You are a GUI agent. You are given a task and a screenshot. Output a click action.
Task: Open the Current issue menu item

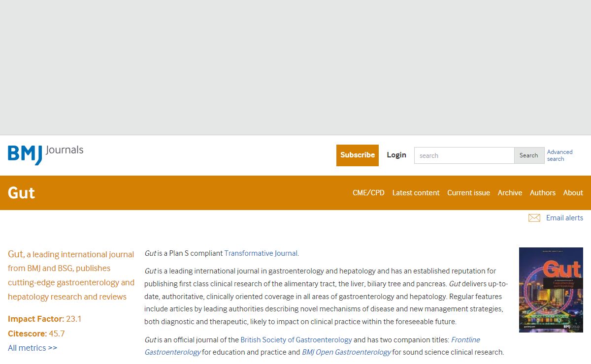pyautogui.click(x=468, y=193)
